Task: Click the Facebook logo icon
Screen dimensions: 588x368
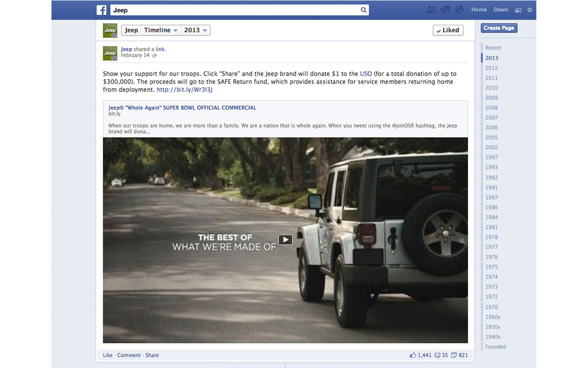Action: [101, 10]
